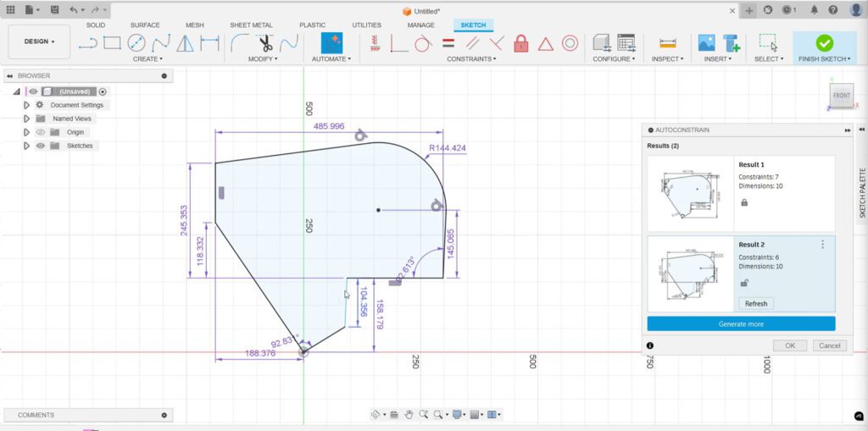Switch to the SHEET METAL tab
The width and height of the screenshot is (868, 431).
pyautogui.click(x=251, y=25)
